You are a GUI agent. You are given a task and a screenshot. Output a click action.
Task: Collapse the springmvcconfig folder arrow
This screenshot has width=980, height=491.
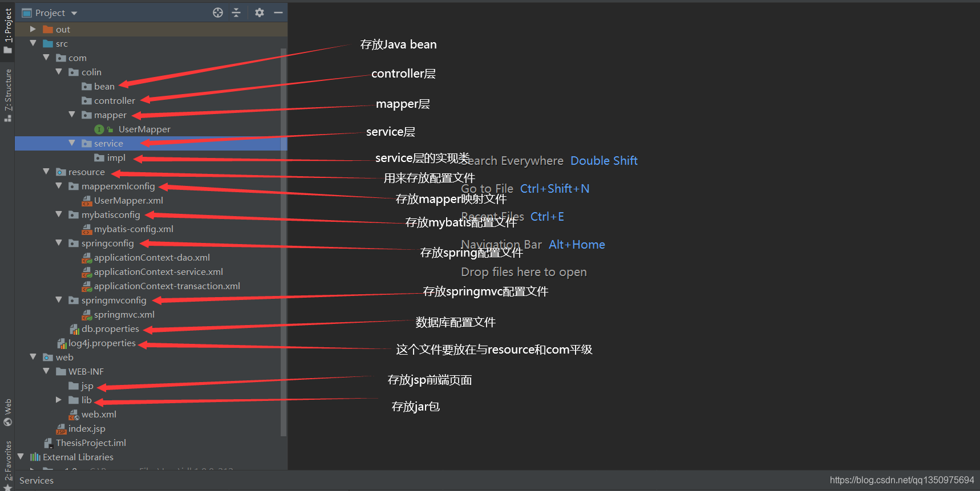click(x=59, y=300)
